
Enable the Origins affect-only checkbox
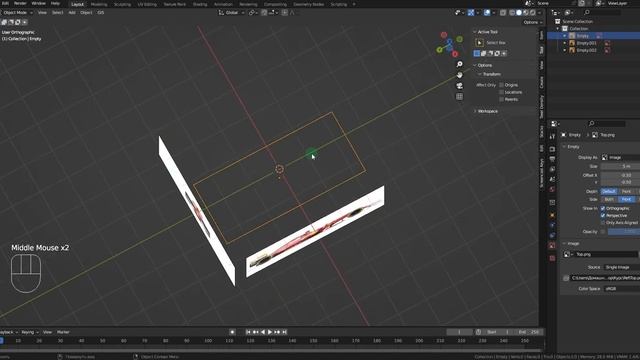(x=502, y=85)
